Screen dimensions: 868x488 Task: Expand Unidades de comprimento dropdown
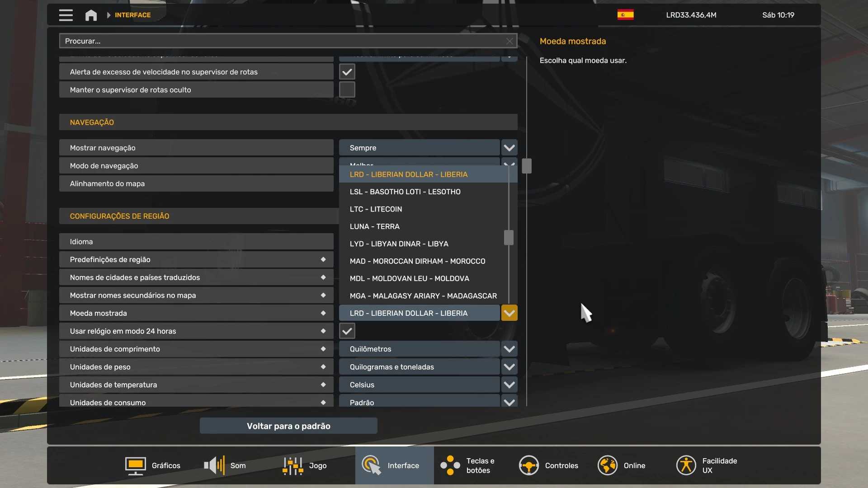point(509,349)
